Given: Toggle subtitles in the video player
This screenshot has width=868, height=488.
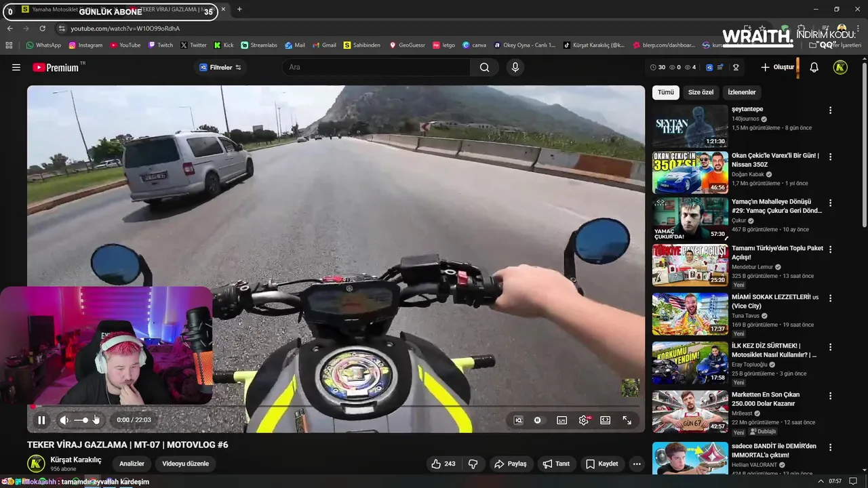Looking at the screenshot, I should pos(561,420).
